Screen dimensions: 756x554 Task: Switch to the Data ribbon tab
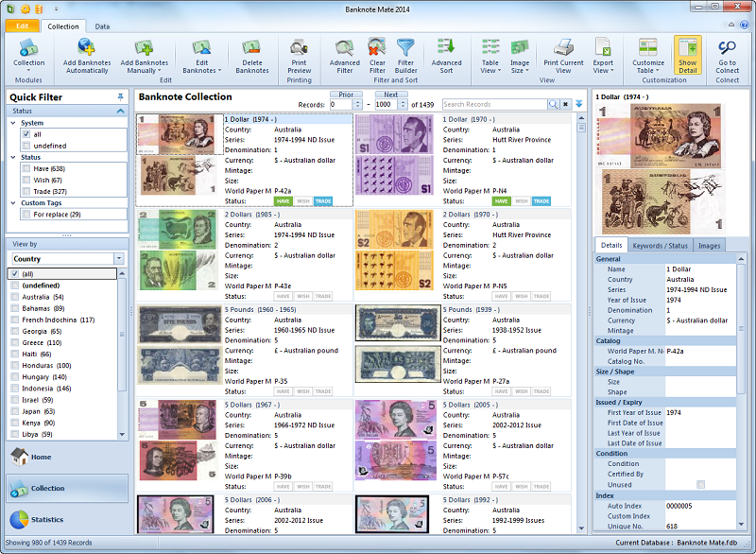[x=102, y=26]
